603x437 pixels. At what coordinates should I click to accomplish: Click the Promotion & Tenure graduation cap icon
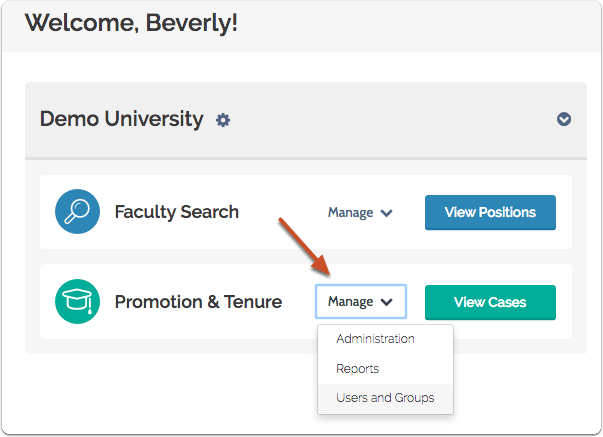coord(78,301)
